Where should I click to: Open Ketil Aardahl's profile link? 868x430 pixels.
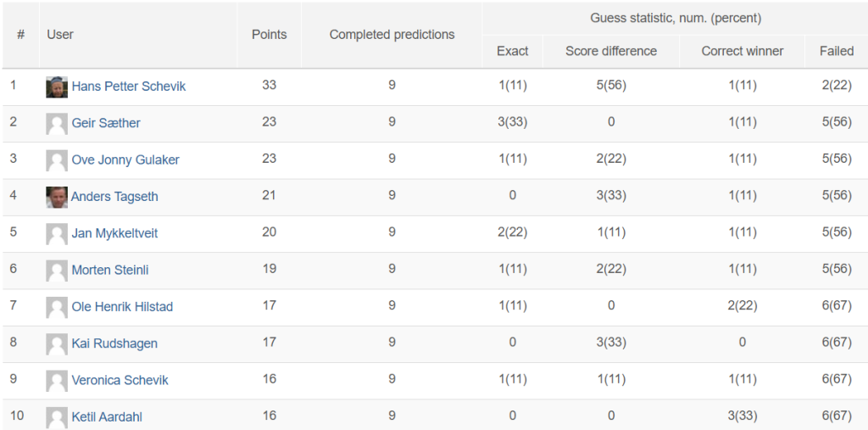[107, 416]
